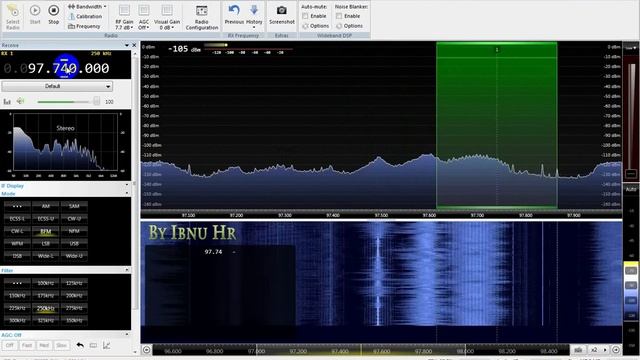Open the Default combo box
This screenshot has height=360, width=640.
(57, 86)
